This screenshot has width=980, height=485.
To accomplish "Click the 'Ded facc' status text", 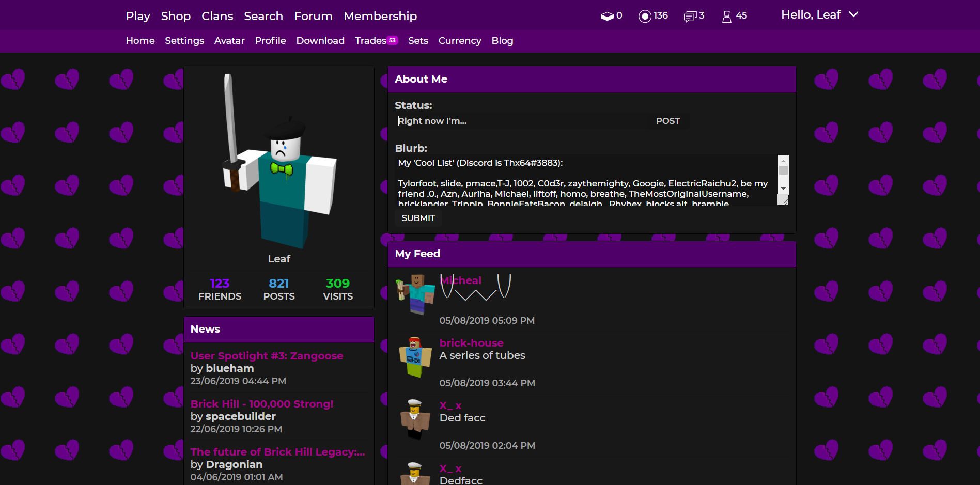I will pos(462,418).
